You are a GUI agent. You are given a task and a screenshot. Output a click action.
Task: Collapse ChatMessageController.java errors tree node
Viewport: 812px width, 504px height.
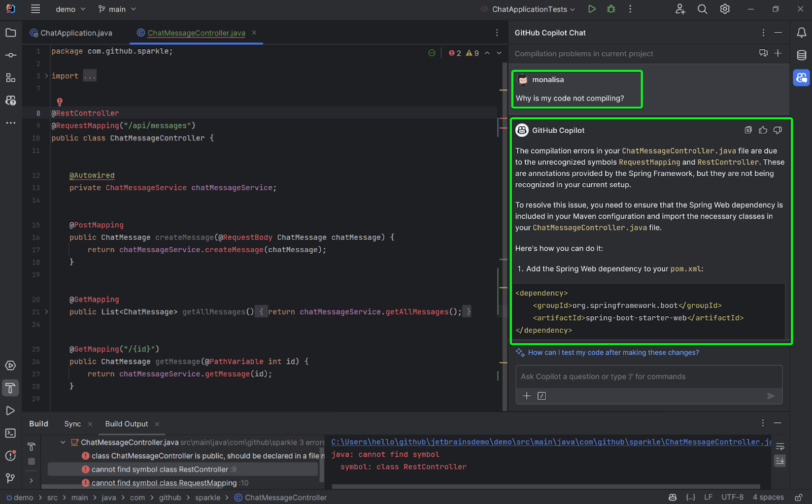(x=63, y=442)
